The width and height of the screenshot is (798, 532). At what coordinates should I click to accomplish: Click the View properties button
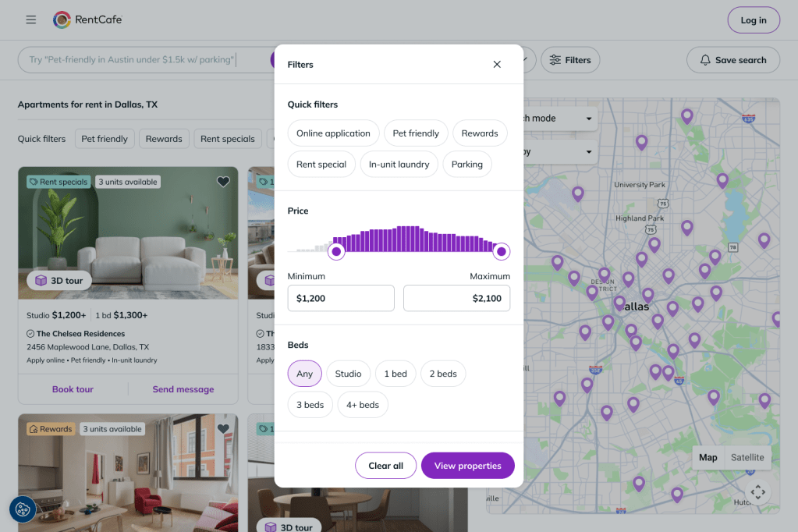coord(468,466)
